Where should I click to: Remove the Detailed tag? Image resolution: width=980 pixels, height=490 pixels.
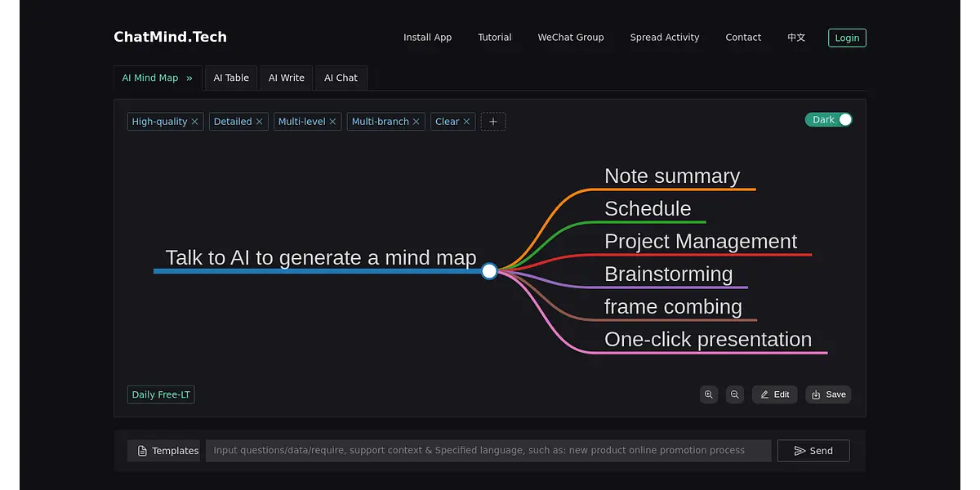coord(260,122)
